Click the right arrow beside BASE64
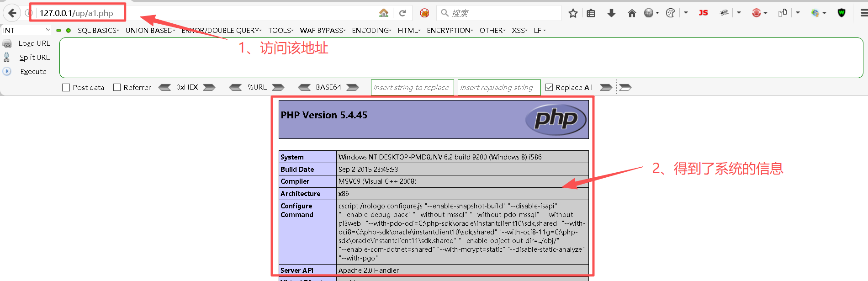Screen dimensions: 868x281 [353, 87]
